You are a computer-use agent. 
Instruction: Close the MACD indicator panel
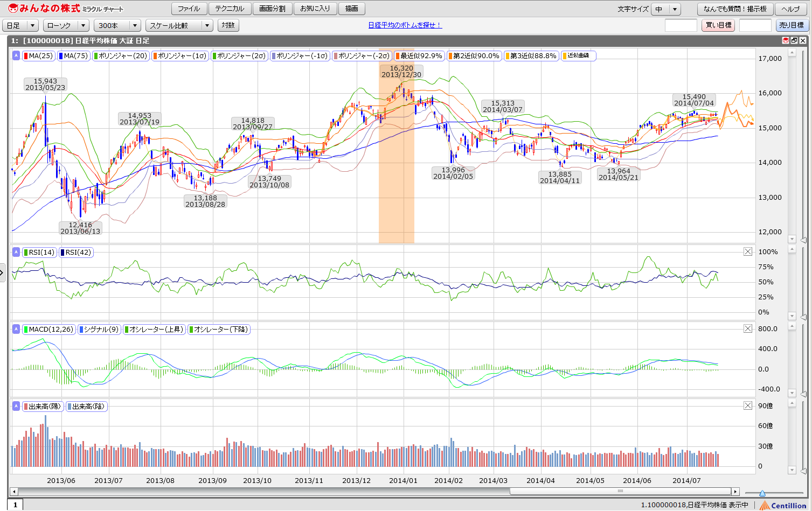[748, 328]
